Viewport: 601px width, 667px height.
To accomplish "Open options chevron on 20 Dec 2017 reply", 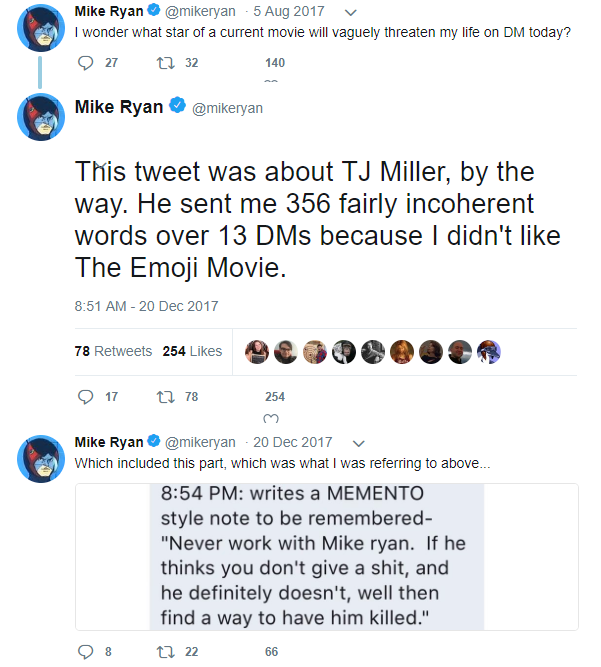I will pyautogui.click(x=359, y=444).
